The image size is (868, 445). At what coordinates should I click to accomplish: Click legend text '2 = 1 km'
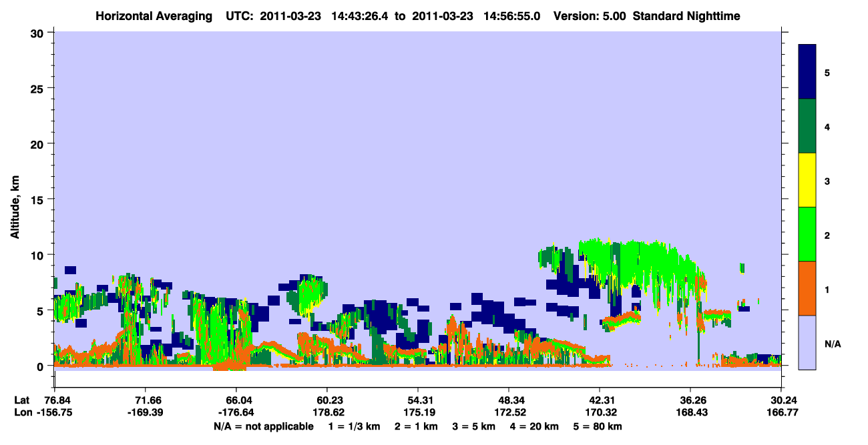coord(415,426)
